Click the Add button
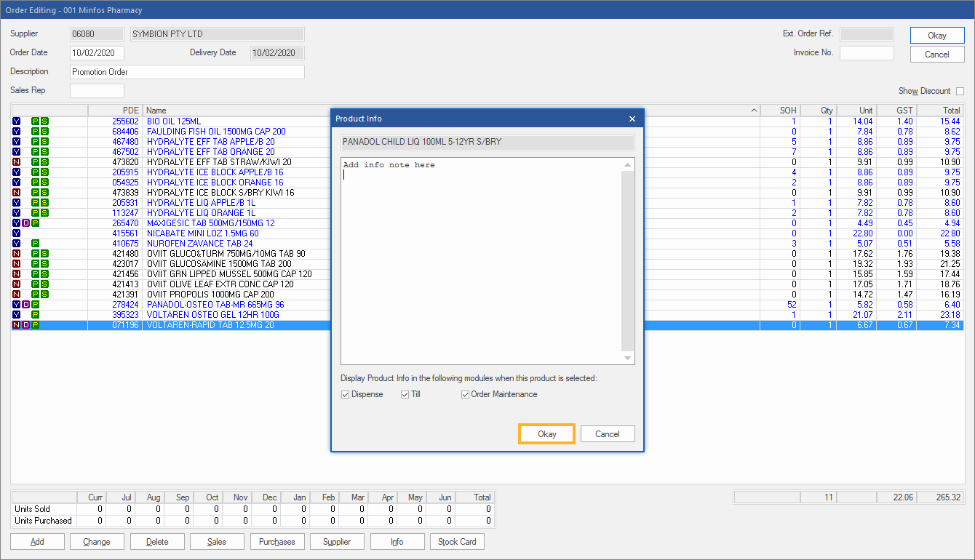Viewport: 975px width, 560px height. point(37,542)
